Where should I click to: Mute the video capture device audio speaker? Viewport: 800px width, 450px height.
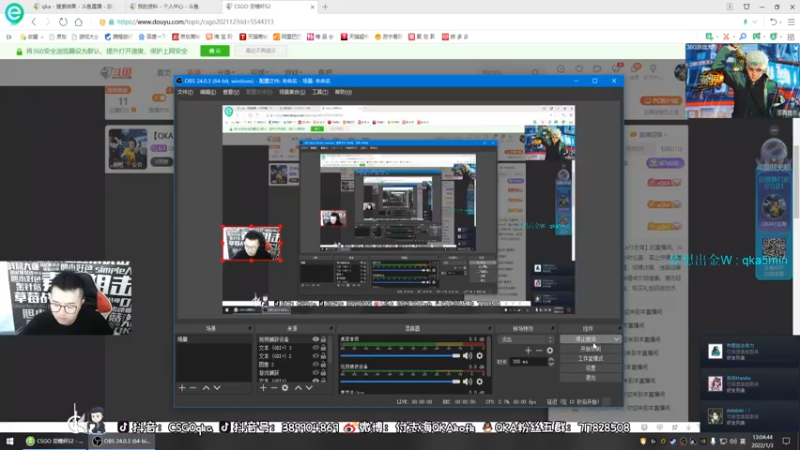point(467,381)
